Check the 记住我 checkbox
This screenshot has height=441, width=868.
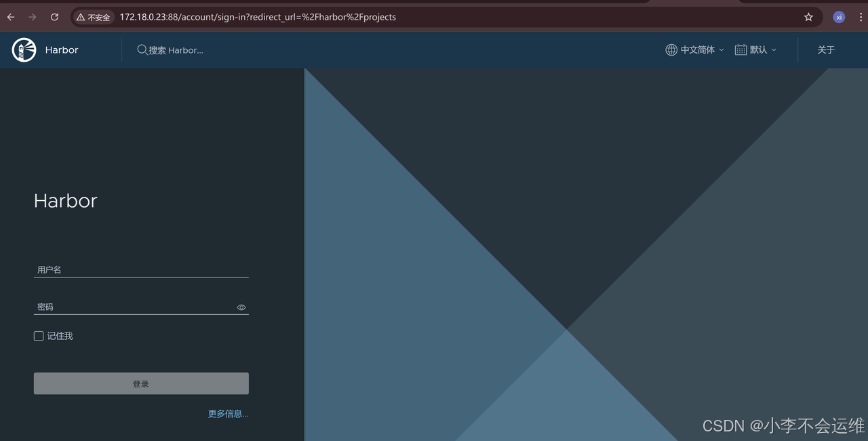[x=39, y=336]
